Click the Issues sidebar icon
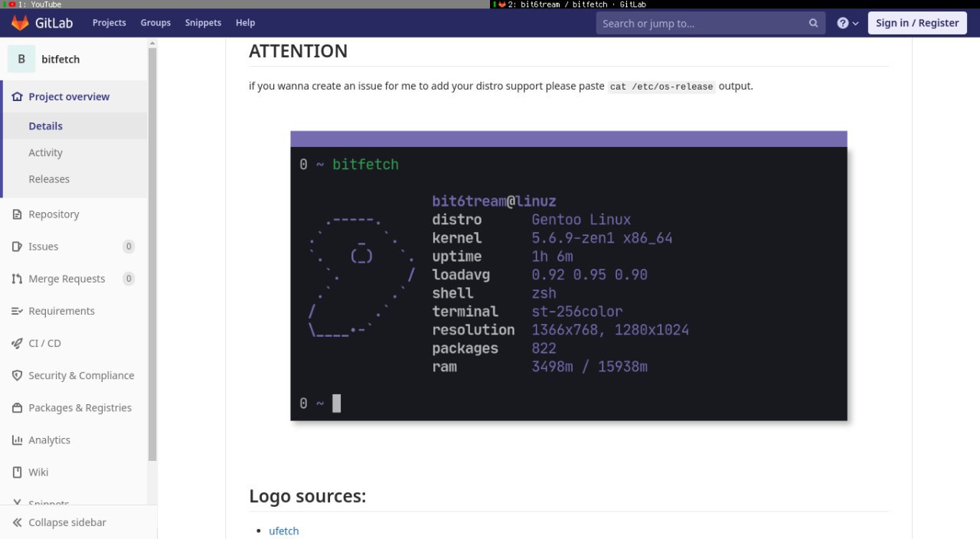Screen dimensions: 980x539 tap(17, 247)
